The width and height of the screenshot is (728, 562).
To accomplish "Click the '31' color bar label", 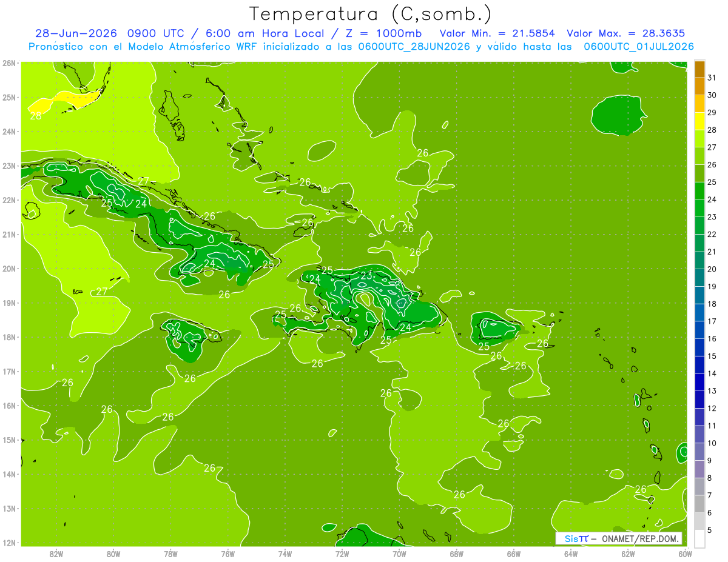I will coord(712,78).
